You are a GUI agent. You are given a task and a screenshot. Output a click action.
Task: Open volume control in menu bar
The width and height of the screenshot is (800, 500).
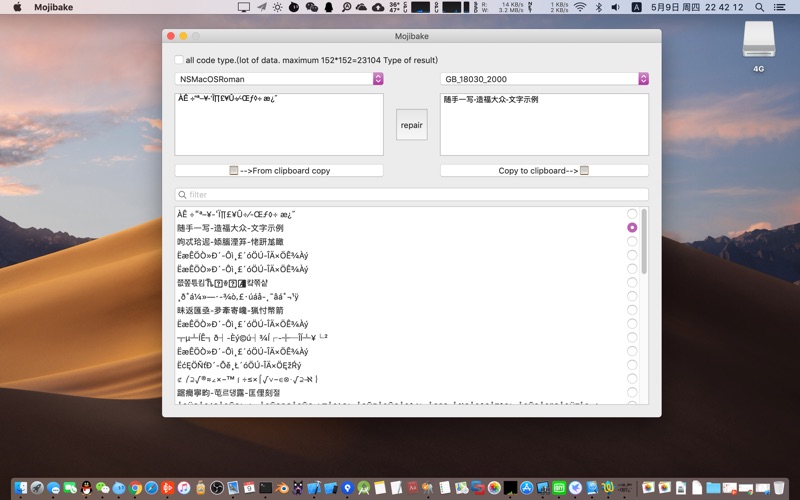[616, 7]
